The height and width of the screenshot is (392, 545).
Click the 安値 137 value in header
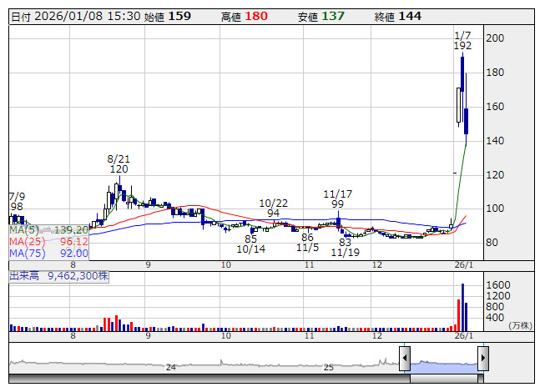tap(332, 16)
